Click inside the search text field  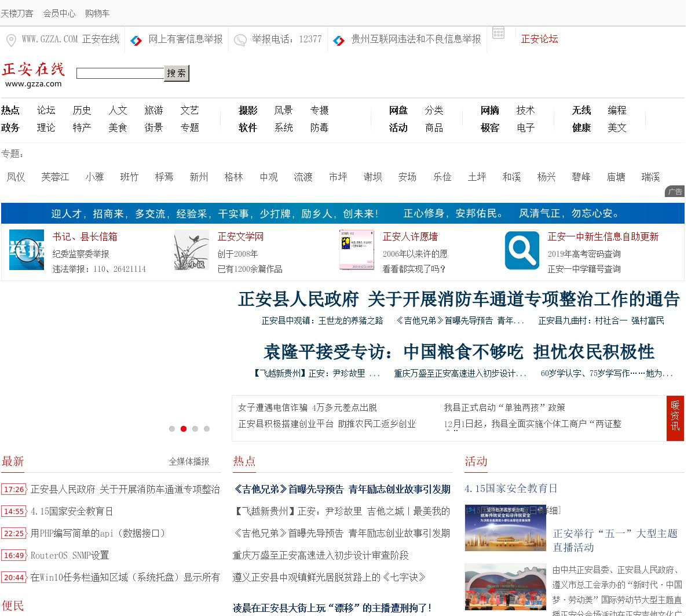tap(120, 74)
